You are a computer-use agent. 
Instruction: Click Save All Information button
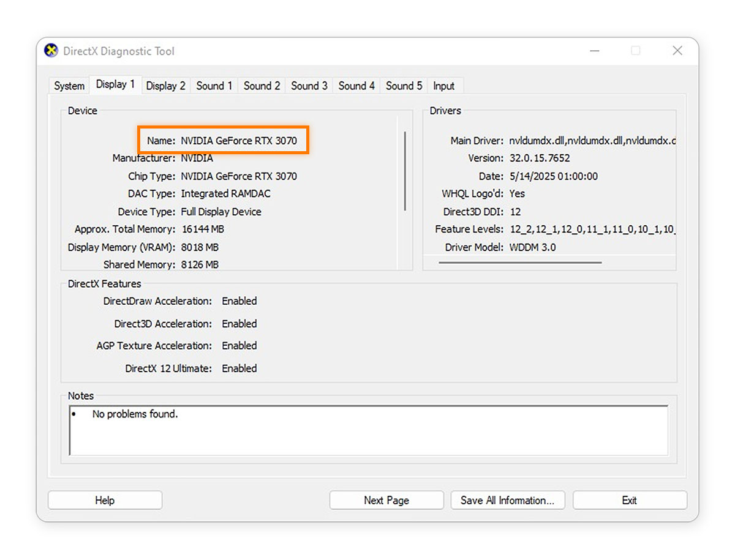click(x=508, y=500)
